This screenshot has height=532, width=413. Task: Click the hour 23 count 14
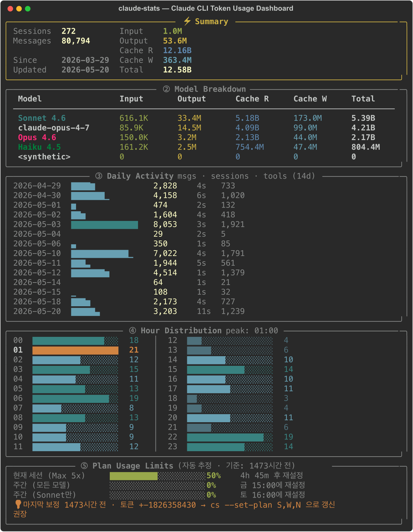(288, 446)
